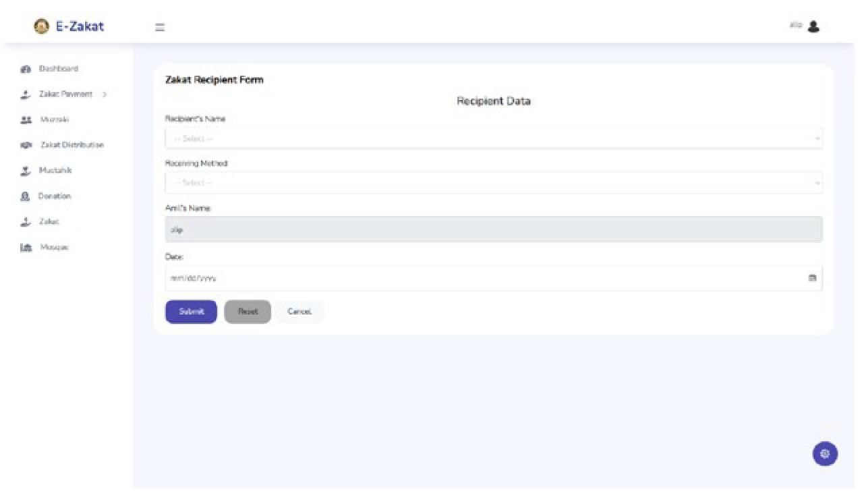Screen dimensions: 868x500
Task: Click the Reset button
Action: point(247,311)
